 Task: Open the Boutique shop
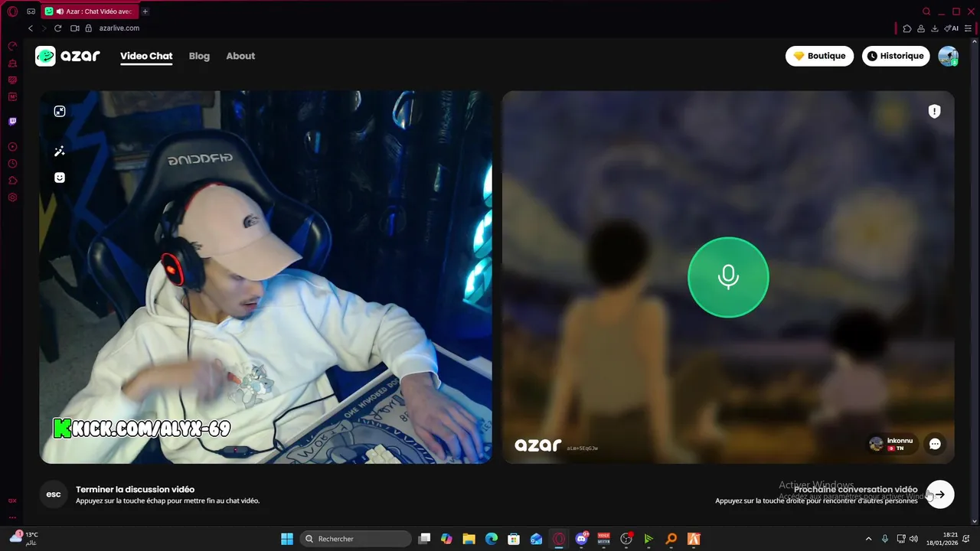click(819, 56)
